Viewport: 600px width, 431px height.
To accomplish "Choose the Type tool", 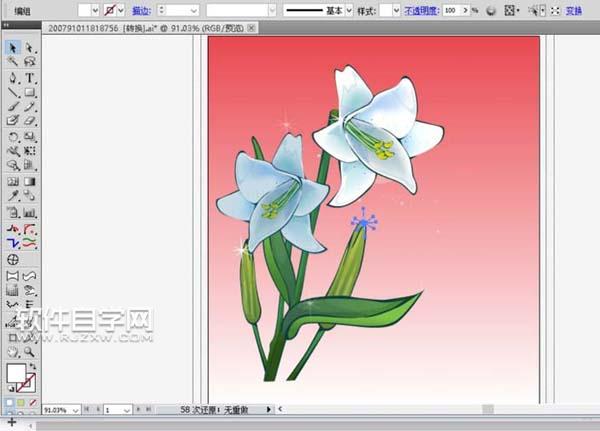I will (x=30, y=77).
